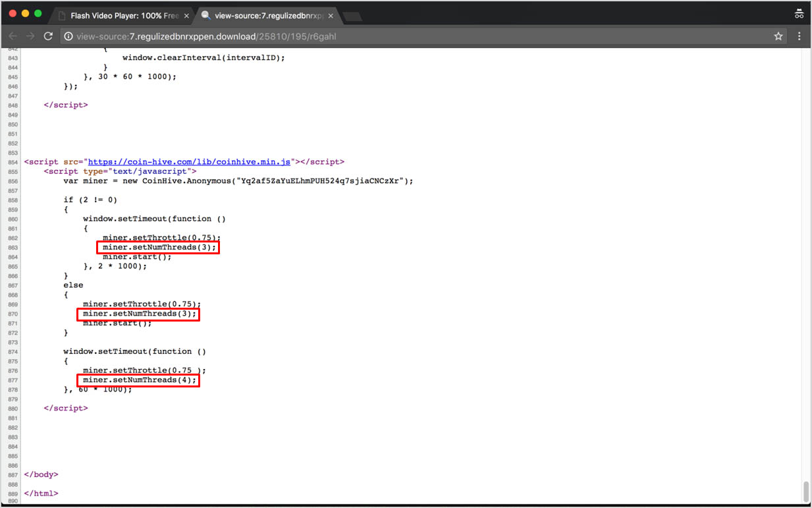Click "window.setTimeout(function ()" on line 874

(134, 352)
